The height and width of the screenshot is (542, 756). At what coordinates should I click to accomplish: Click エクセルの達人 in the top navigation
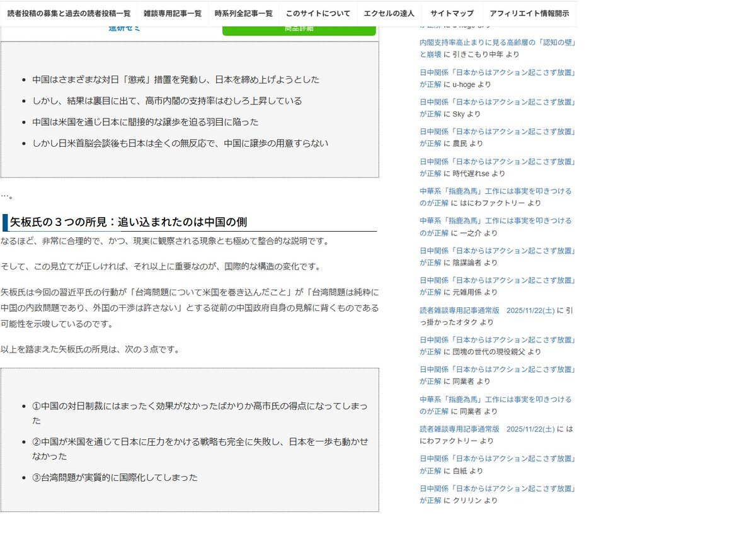(388, 13)
